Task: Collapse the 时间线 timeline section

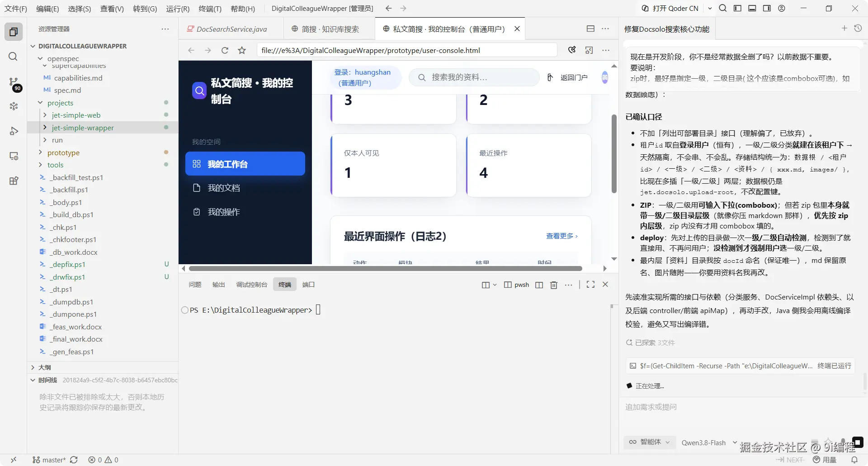Action: [103, 380]
